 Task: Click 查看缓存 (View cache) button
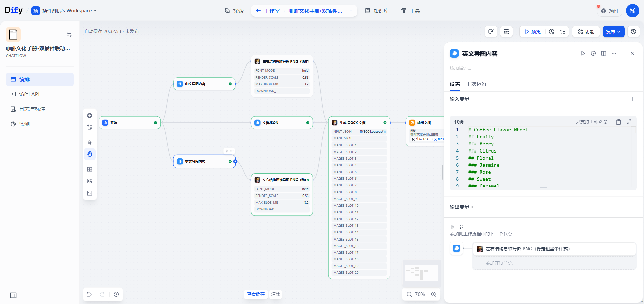coord(256,294)
